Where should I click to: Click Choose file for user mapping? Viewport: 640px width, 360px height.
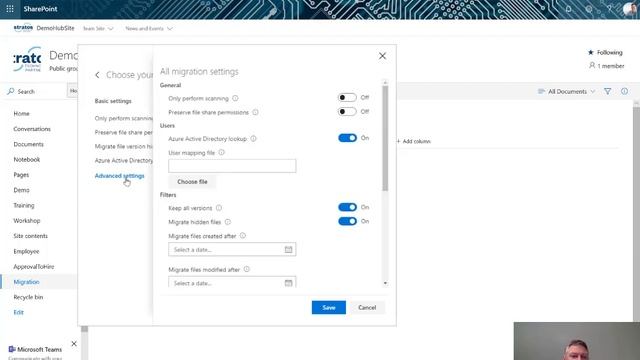click(192, 182)
